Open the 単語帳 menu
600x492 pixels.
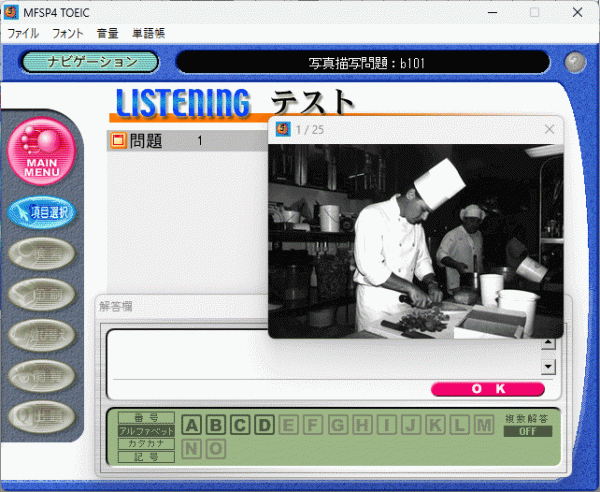tap(147, 33)
